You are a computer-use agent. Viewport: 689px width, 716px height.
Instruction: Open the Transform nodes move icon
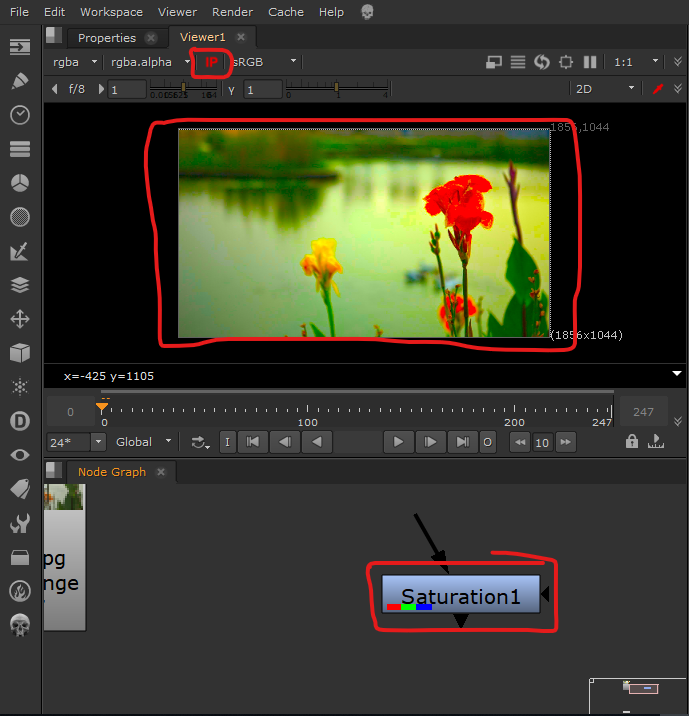19,319
